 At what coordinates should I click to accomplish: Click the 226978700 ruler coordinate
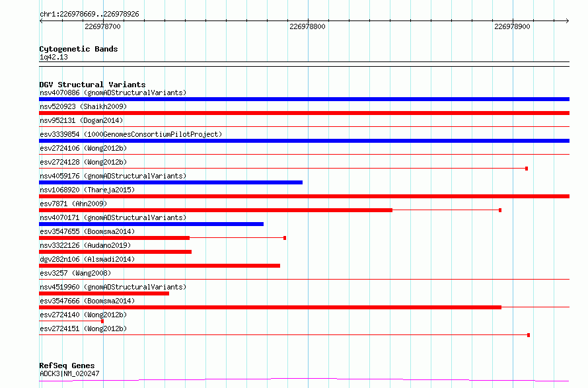tap(102, 26)
